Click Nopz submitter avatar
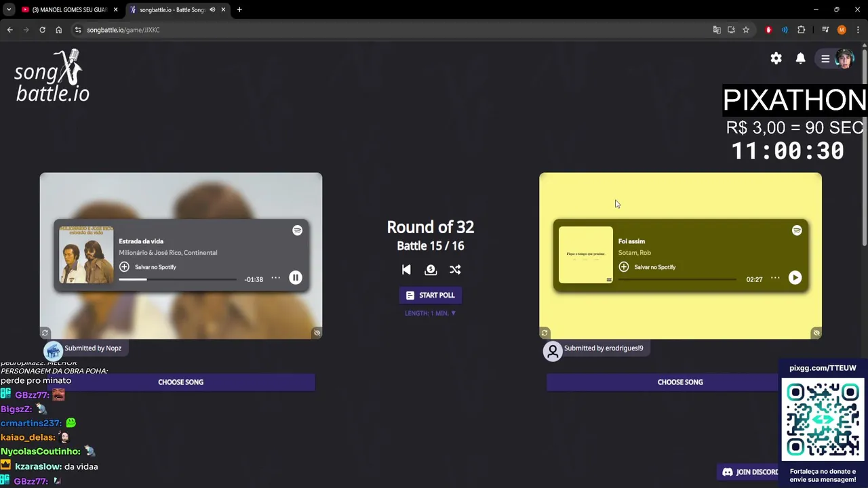The width and height of the screenshot is (868, 488). (x=54, y=351)
